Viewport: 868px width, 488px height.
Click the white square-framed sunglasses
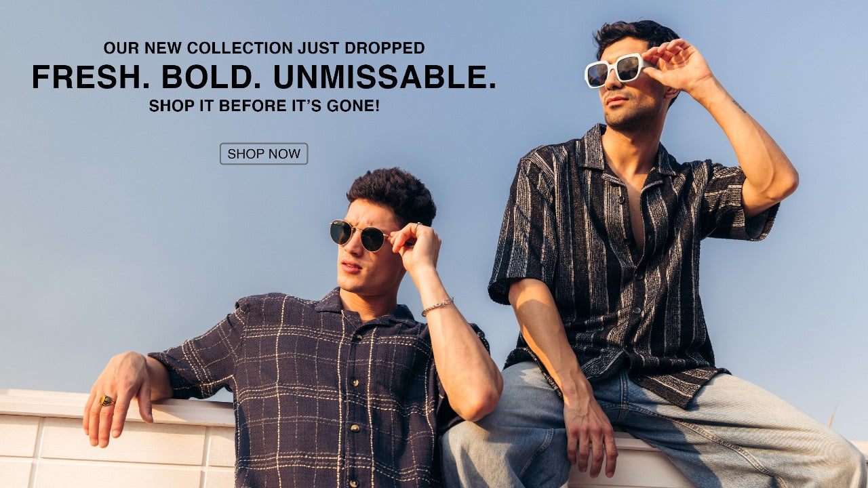pos(615,70)
